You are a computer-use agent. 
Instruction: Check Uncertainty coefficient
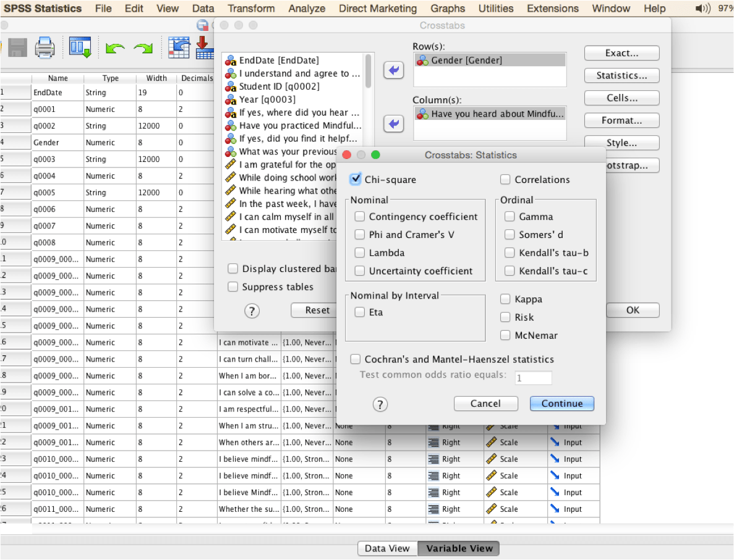359,271
